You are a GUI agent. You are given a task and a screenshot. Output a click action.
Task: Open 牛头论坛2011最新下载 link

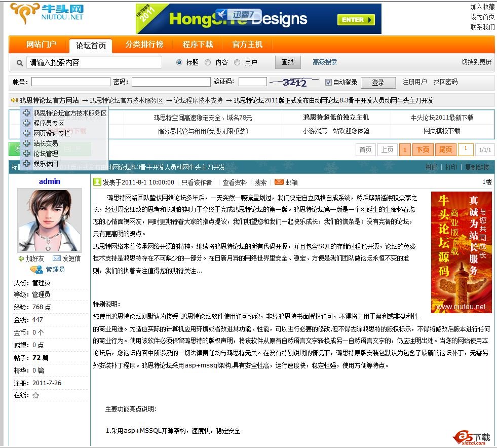coord(442,118)
